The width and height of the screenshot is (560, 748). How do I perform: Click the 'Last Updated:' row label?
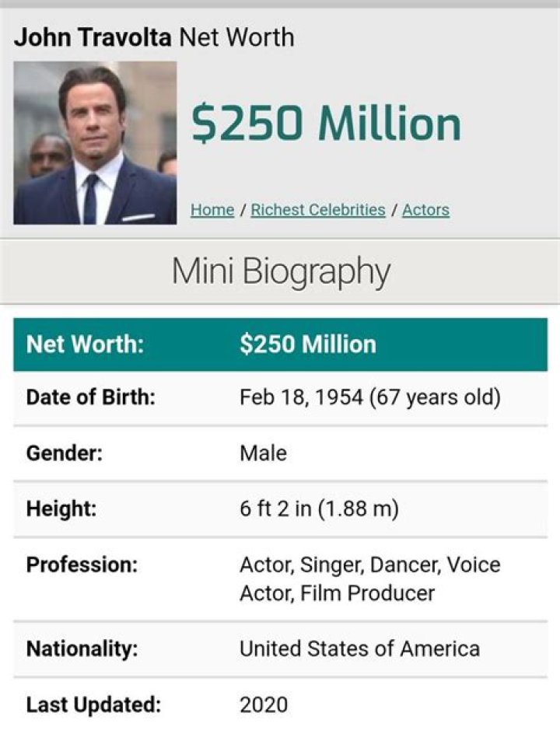tap(93, 705)
